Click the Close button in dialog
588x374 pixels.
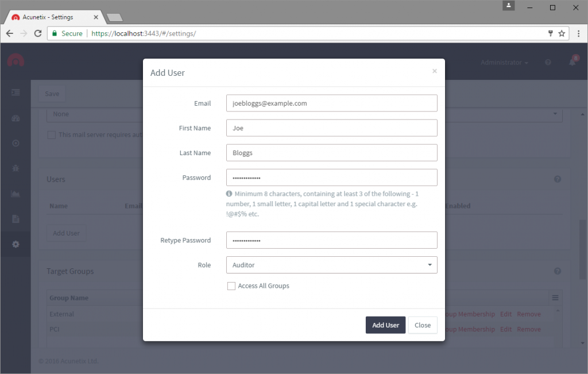[423, 325]
